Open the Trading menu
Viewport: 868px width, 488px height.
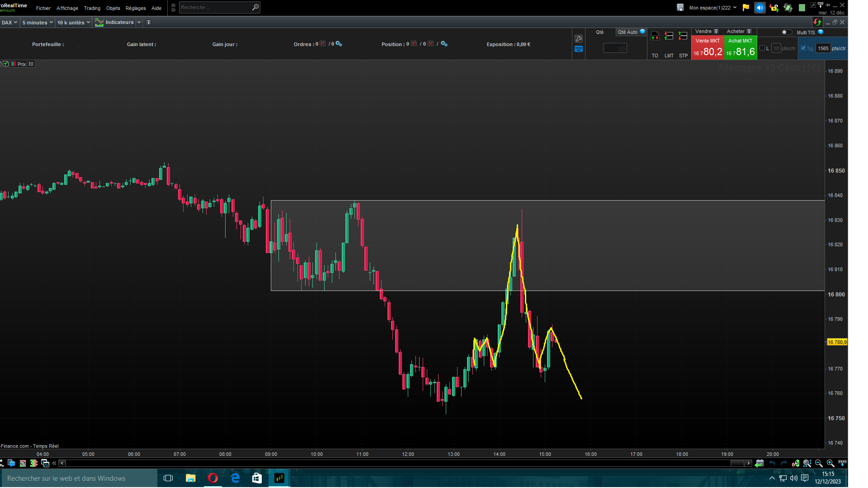[x=92, y=8]
